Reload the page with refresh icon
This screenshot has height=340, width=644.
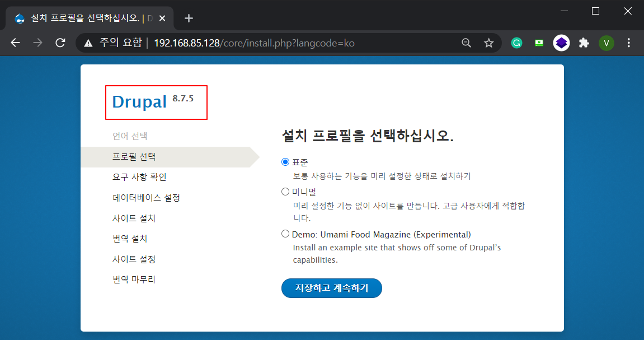coord(60,43)
